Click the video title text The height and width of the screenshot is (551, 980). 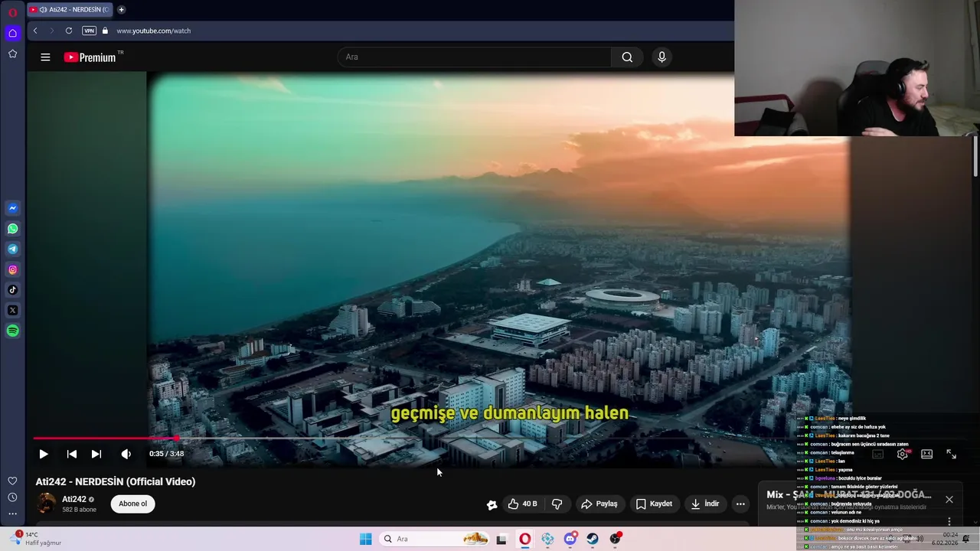[x=116, y=481]
